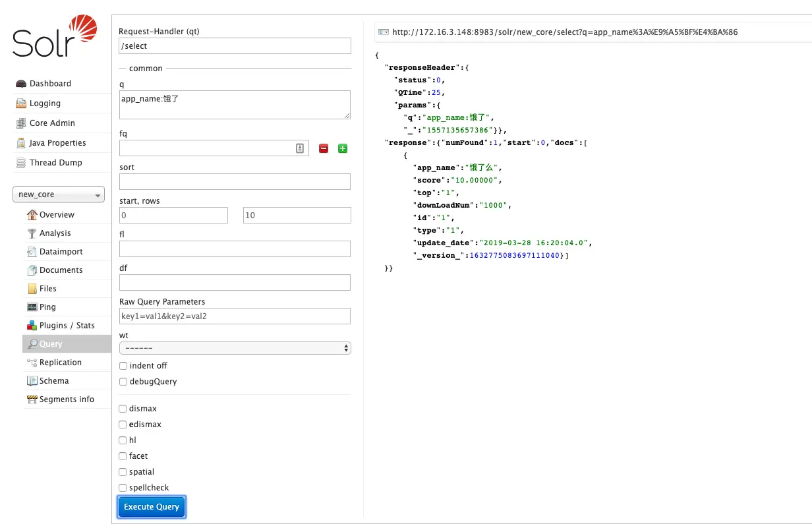This screenshot has width=812, height=532.
Task: Click the Solr logo
Action: (55, 36)
